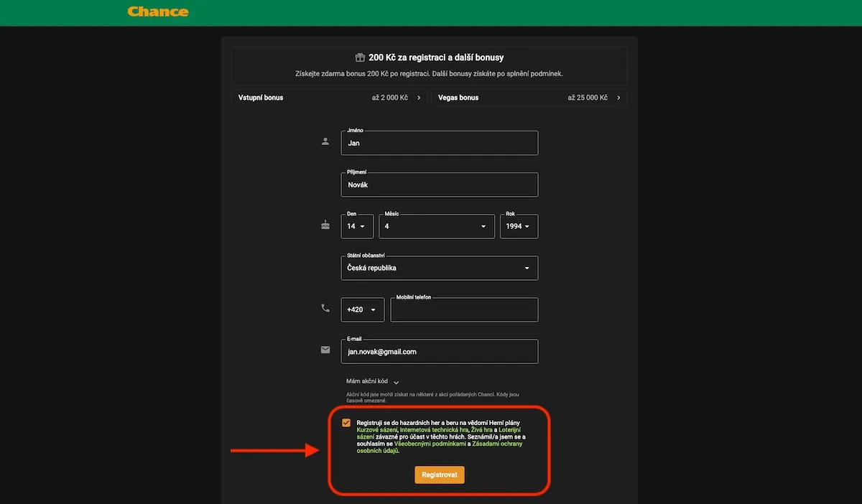Click the Příjmení input field
This screenshot has height=504, width=862.
click(x=440, y=185)
